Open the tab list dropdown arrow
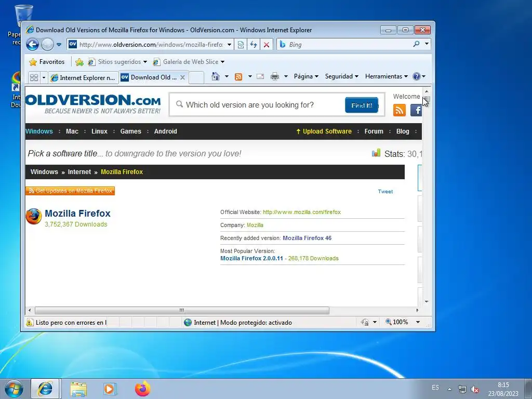Viewport: 532px width, 399px height. tap(44, 78)
